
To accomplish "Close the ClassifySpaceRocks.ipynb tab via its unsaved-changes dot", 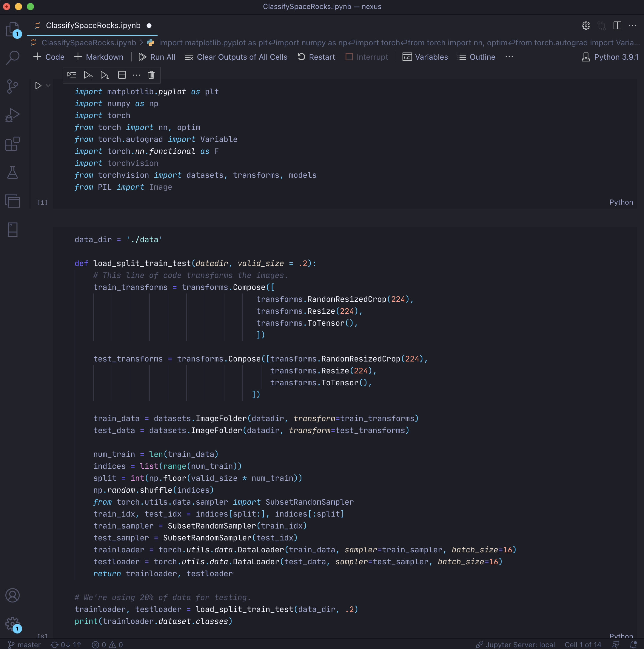I will (x=149, y=26).
